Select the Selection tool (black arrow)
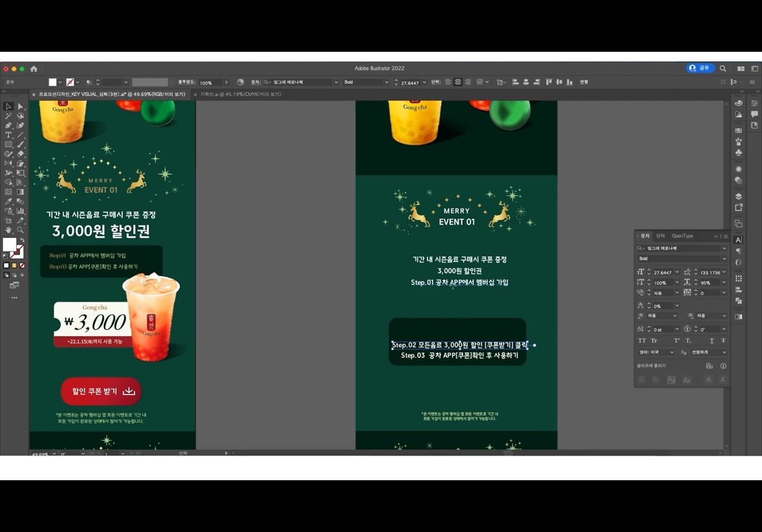The image size is (762, 532). [x=8, y=107]
